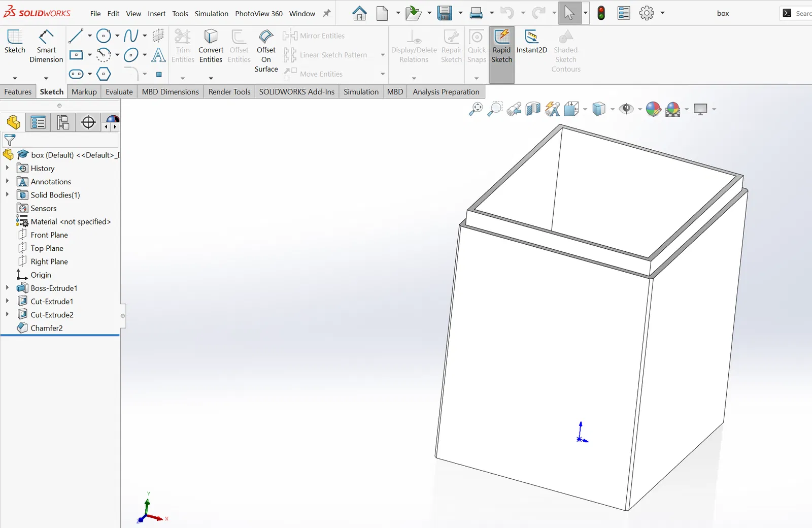Select the Chamfer2 feature
This screenshot has height=528, width=812.
[47, 328]
